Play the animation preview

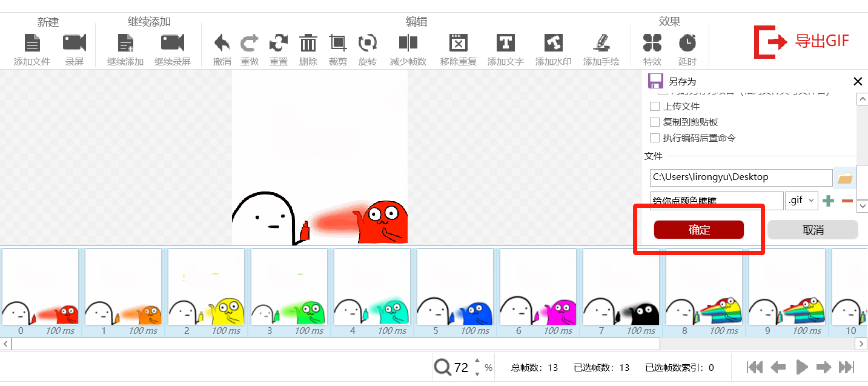pos(801,367)
